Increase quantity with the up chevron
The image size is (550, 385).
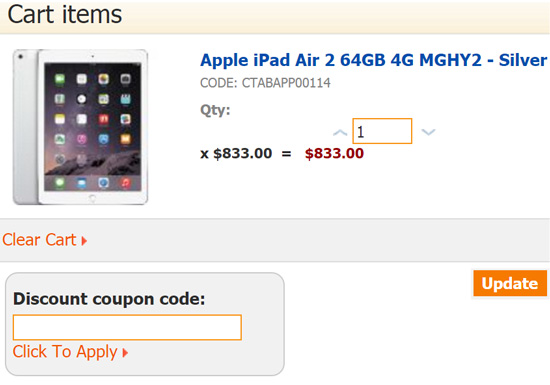[340, 133]
